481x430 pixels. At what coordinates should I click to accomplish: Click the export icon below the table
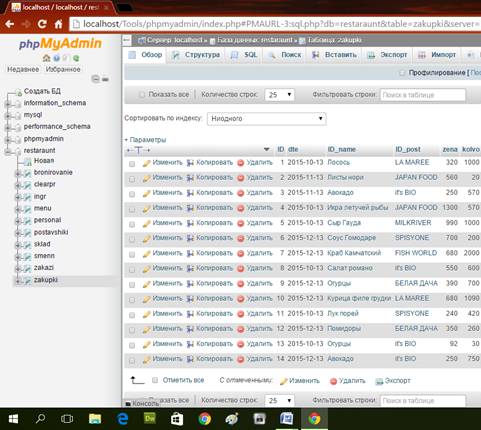click(379, 381)
